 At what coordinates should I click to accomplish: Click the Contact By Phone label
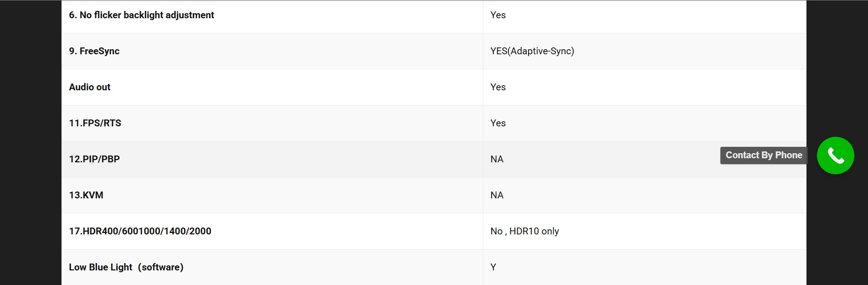(764, 155)
